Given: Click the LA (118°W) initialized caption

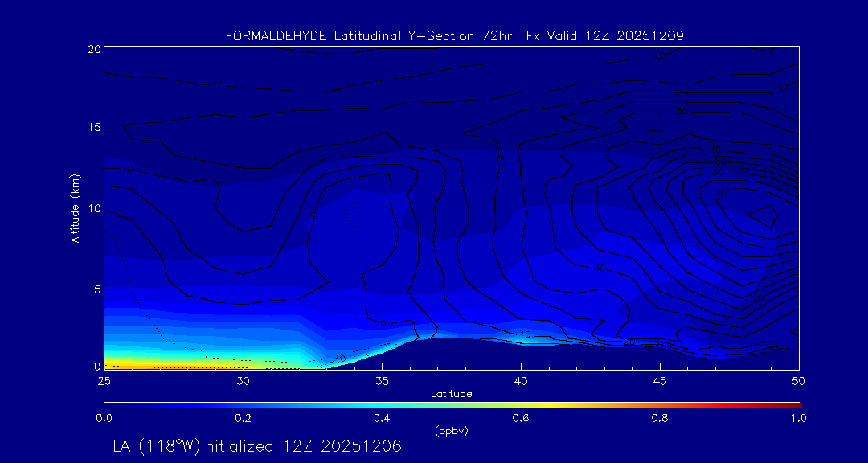Looking at the screenshot, I should pyautogui.click(x=257, y=446).
